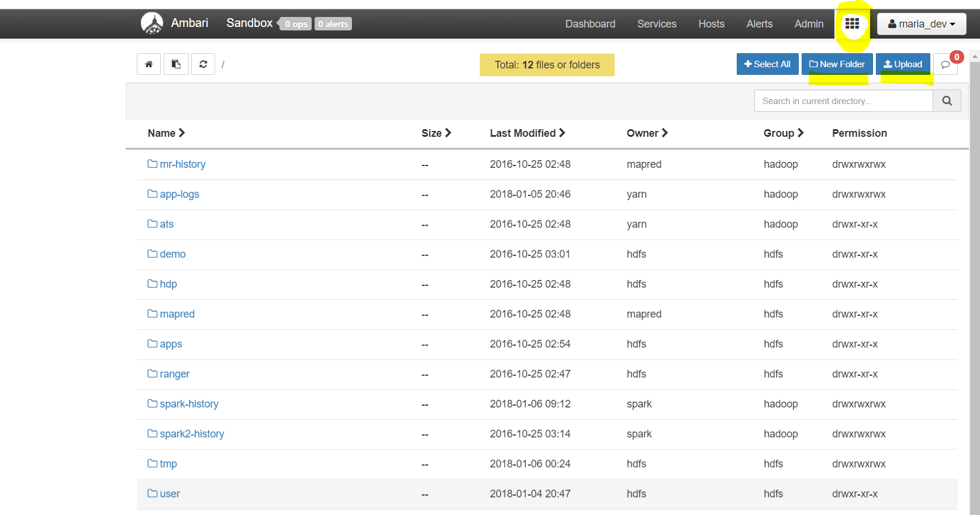Sort files by Name column

click(x=166, y=133)
